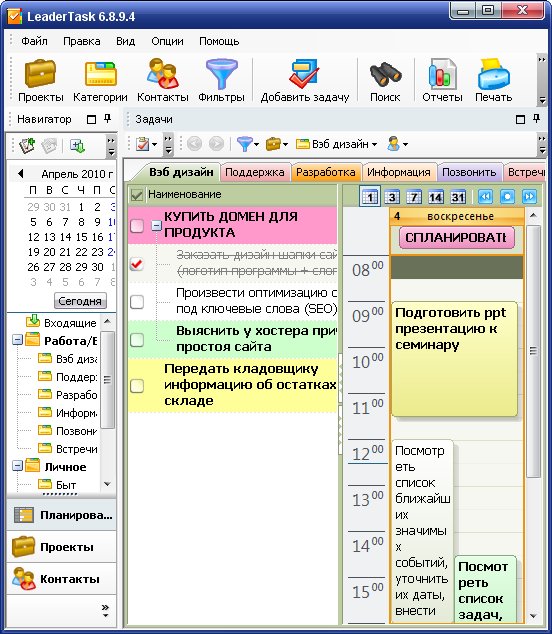Uncheck the completed Заказать дизайн шапки task
Viewport: 552px width, 634px height.
point(137,264)
